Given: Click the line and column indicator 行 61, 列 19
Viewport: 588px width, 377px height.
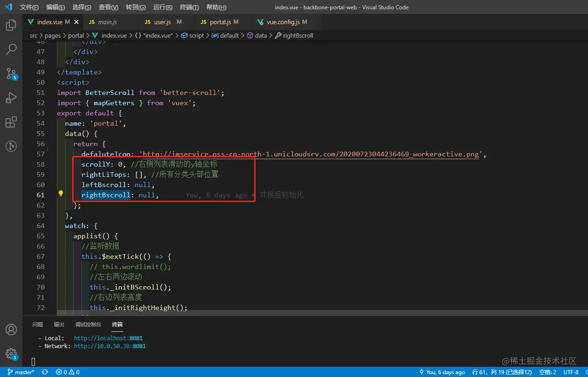Looking at the screenshot, I should (x=503, y=372).
